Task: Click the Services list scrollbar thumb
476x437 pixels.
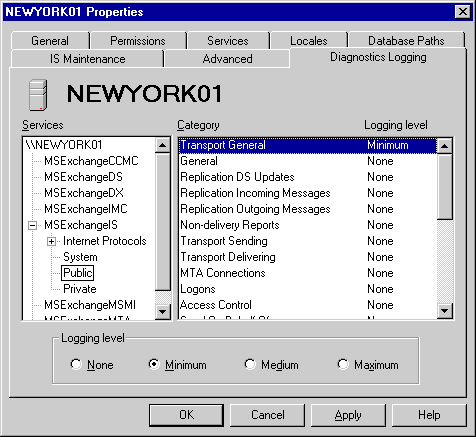Action: point(163,221)
